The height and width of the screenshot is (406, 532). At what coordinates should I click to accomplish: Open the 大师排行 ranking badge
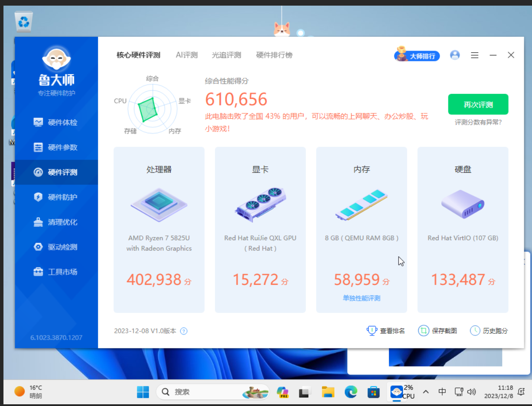[417, 55]
